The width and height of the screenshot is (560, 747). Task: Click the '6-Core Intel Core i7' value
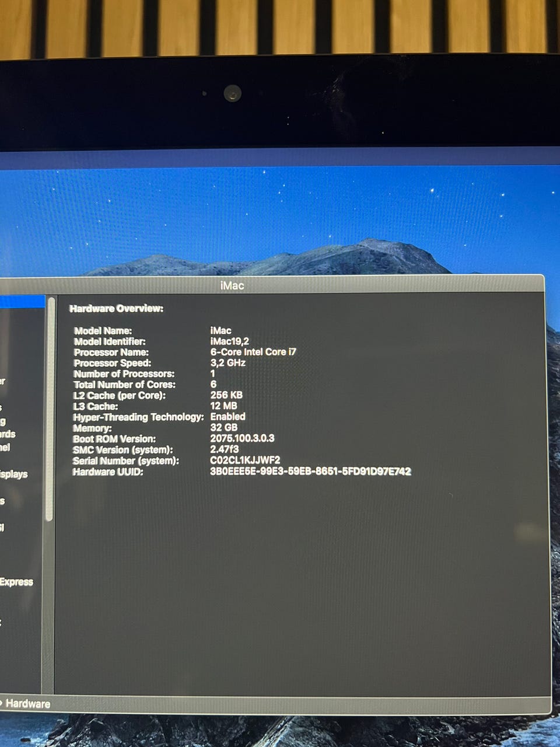tap(253, 352)
